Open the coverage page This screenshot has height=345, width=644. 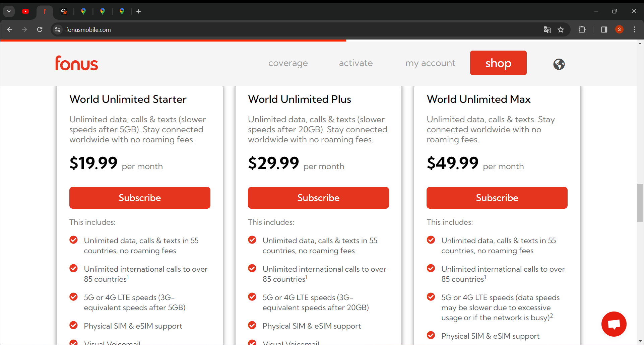pyautogui.click(x=288, y=63)
